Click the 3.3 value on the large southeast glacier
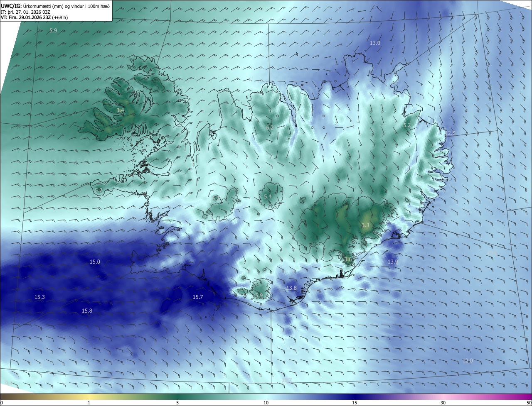The height and width of the screenshot is (406, 532). 365,225
